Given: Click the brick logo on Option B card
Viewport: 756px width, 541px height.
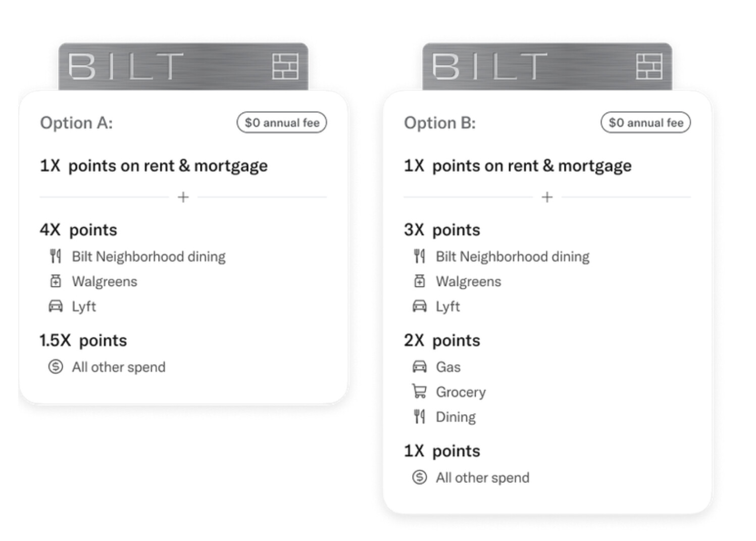Looking at the screenshot, I should click(x=649, y=66).
